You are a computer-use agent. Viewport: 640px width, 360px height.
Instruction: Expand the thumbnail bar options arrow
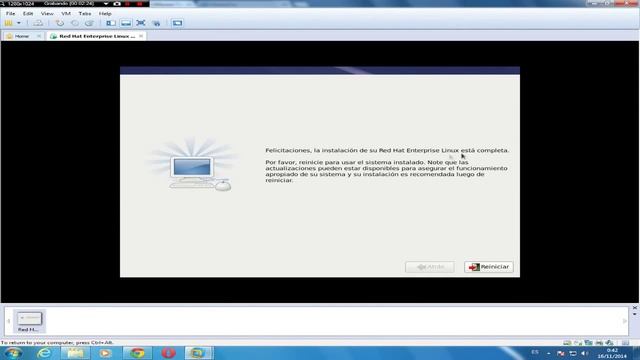(635, 314)
